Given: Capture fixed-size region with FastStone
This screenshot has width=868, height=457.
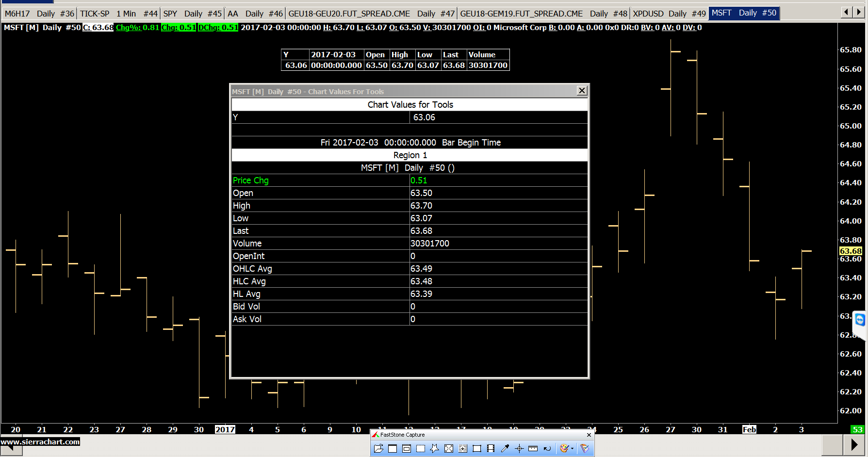Looking at the screenshot, I should click(x=477, y=448).
